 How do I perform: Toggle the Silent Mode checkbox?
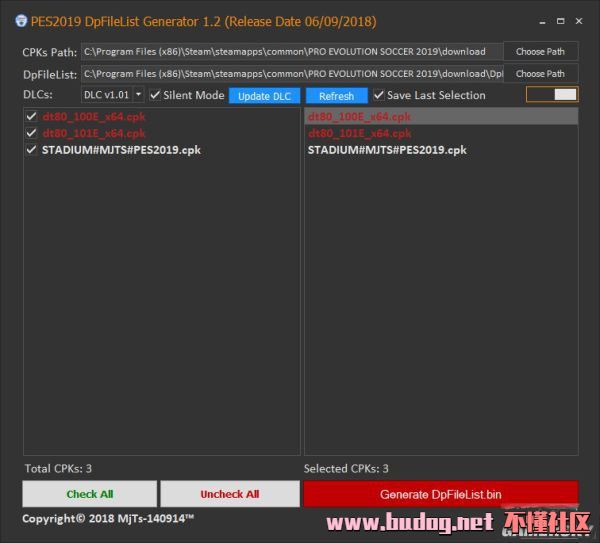155,95
